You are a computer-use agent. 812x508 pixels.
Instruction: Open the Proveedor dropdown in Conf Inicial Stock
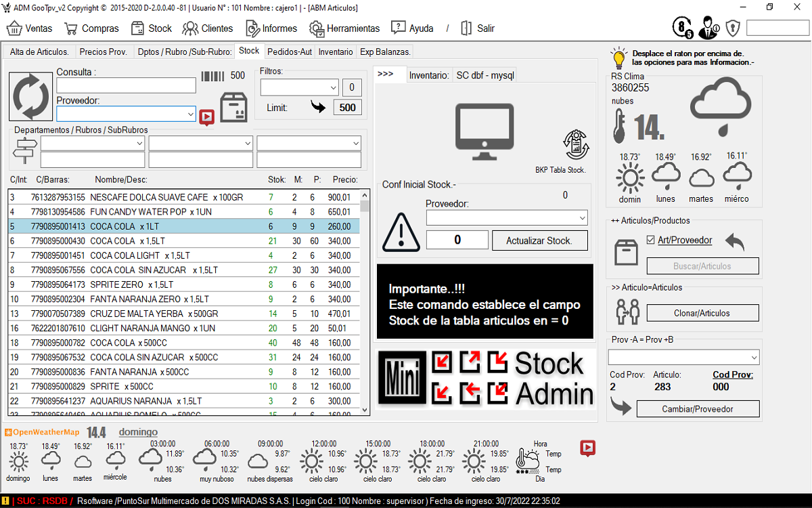tap(583, 218)
